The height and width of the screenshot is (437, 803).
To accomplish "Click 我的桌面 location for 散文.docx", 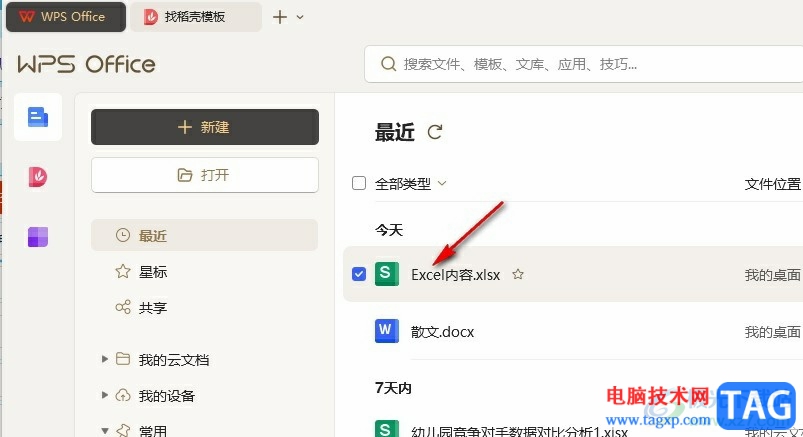I will [x=773, y=332].
